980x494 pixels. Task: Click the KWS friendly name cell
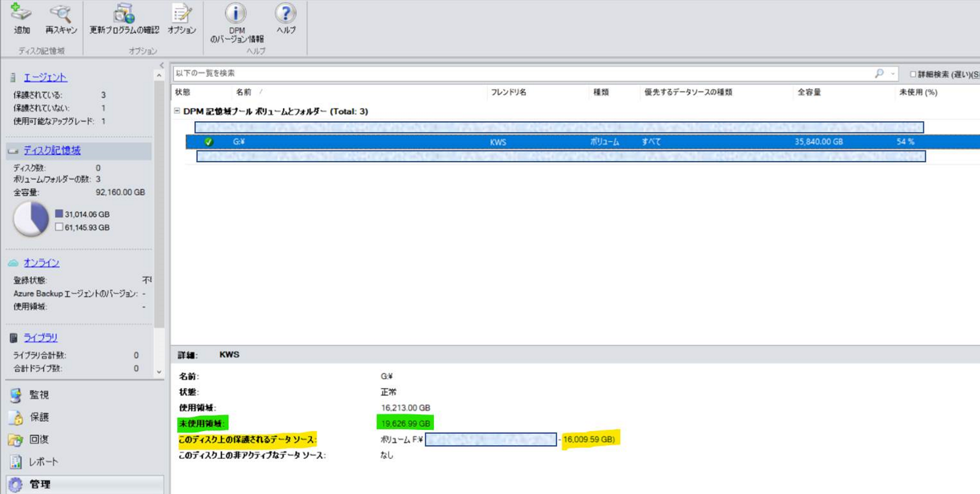coord(498,142)
